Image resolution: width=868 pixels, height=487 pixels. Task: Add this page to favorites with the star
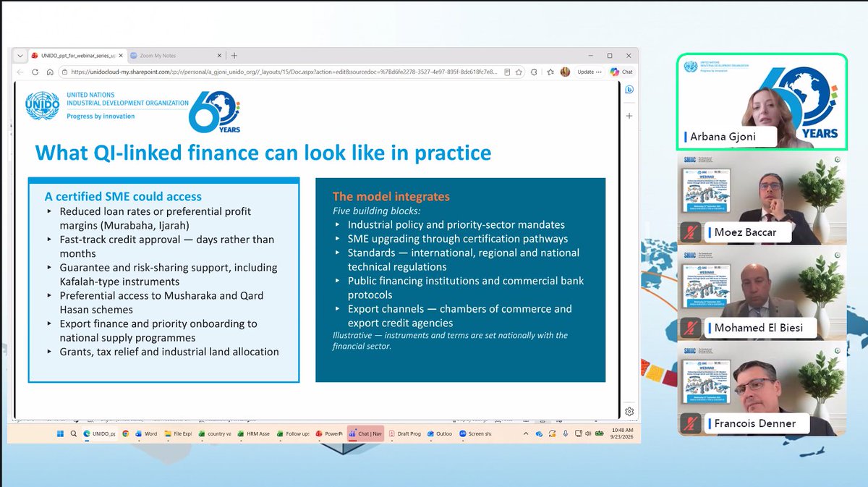519,72
